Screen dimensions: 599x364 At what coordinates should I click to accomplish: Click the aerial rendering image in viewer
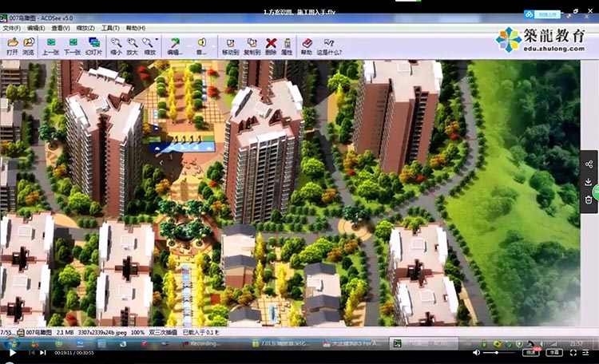[290, 193]
